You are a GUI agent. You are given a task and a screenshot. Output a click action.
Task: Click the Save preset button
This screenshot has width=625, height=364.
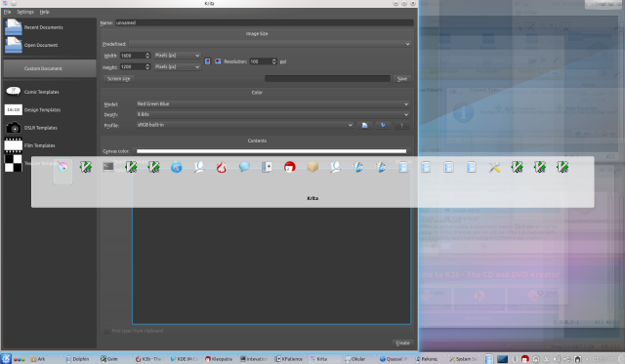[402, 78]
